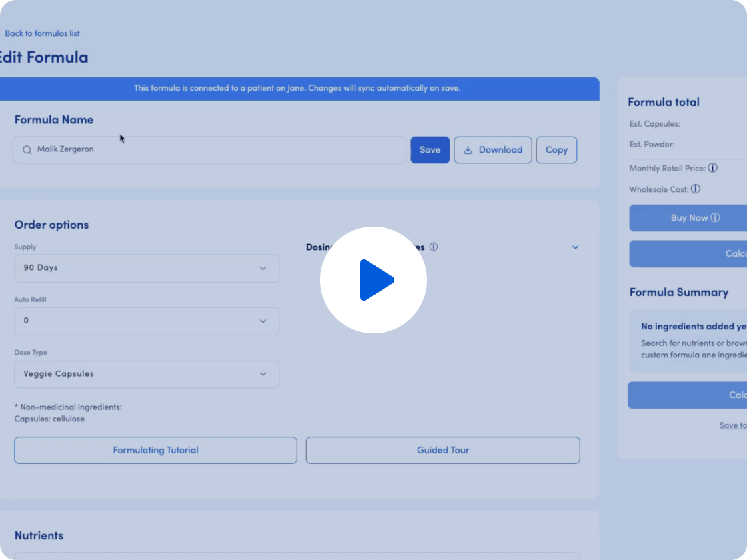Screen dimensions: 747x560
Task: Click the search magnifier icon in Formula Name
Action: pyautogui.click(x=27, y=150)
